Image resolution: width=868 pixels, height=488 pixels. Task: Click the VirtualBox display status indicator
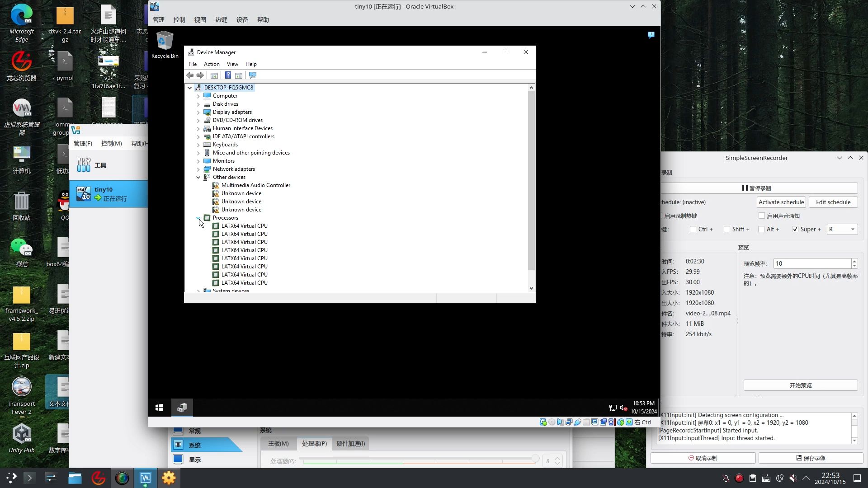coord(595,422)
